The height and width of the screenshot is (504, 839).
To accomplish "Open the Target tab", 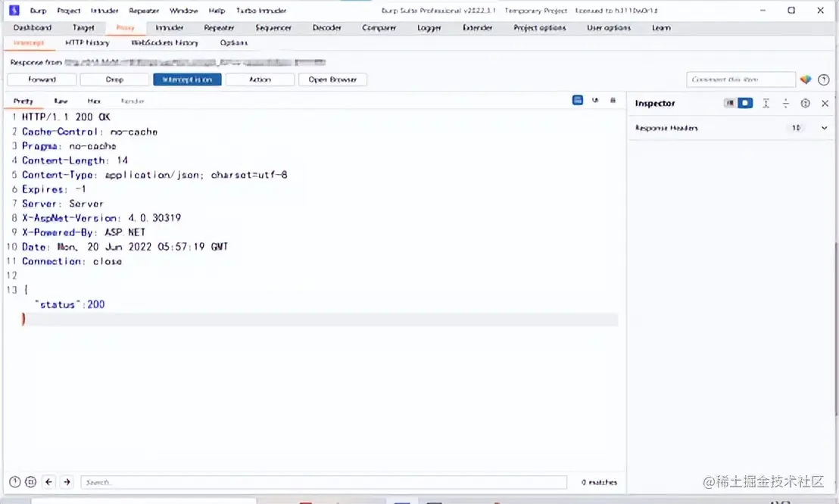I will (83, 28).
